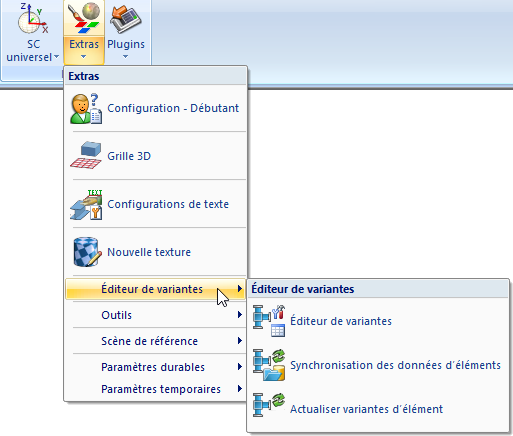Open the Plugins dropdown arrow
Image resolution: width=513 pixels, height=436 pixels.
[125, 56]
